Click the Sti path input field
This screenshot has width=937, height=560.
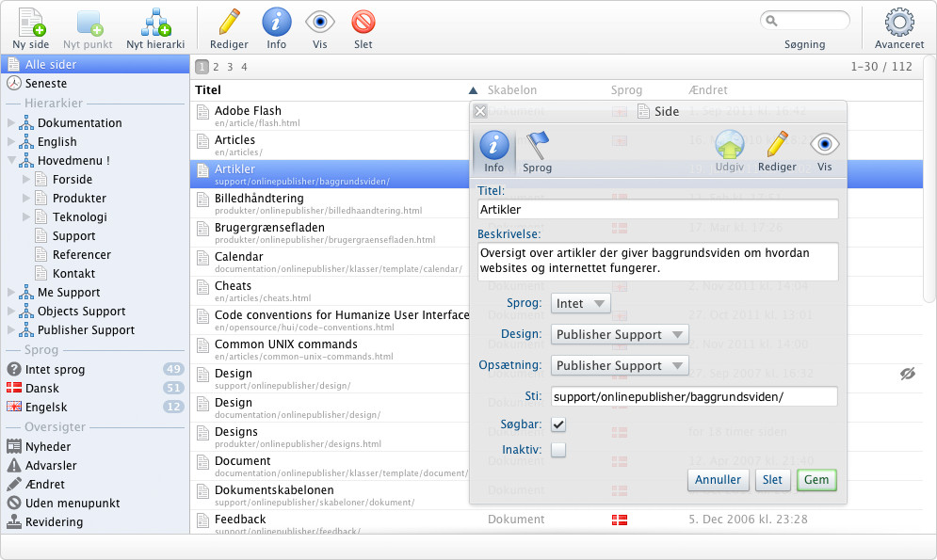click(x=694, y=396)
